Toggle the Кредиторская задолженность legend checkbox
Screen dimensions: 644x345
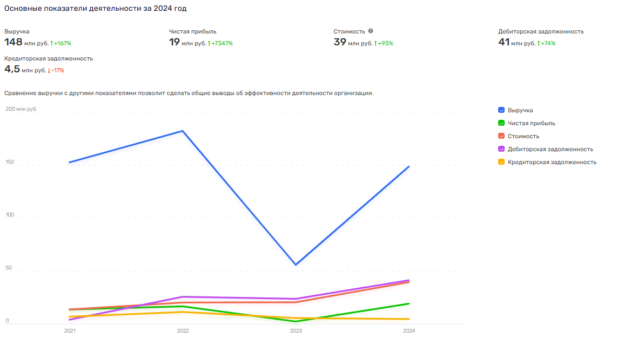click(501, 162)
